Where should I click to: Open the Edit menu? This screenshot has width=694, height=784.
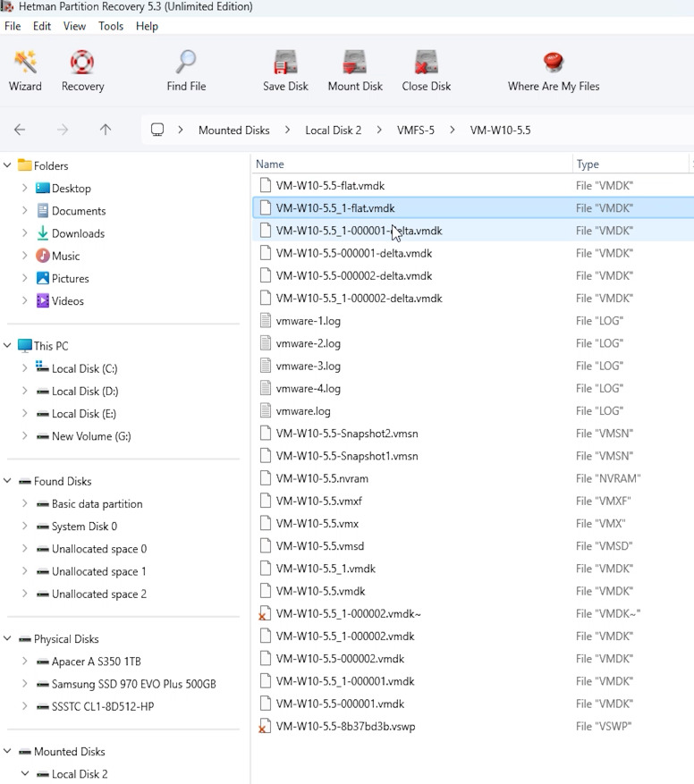(41, 26)
